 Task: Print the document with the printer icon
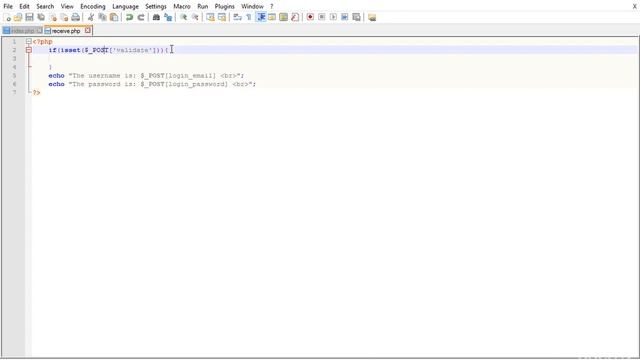coord(76,17)
